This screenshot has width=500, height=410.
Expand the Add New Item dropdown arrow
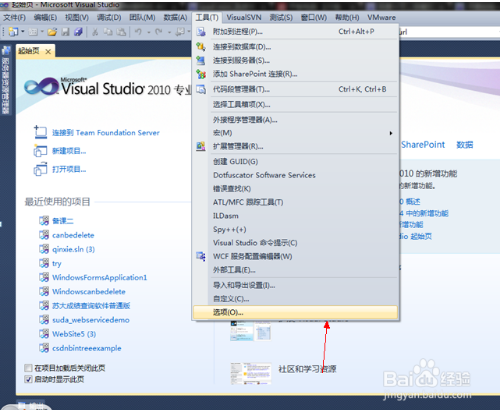pos(42,32)
